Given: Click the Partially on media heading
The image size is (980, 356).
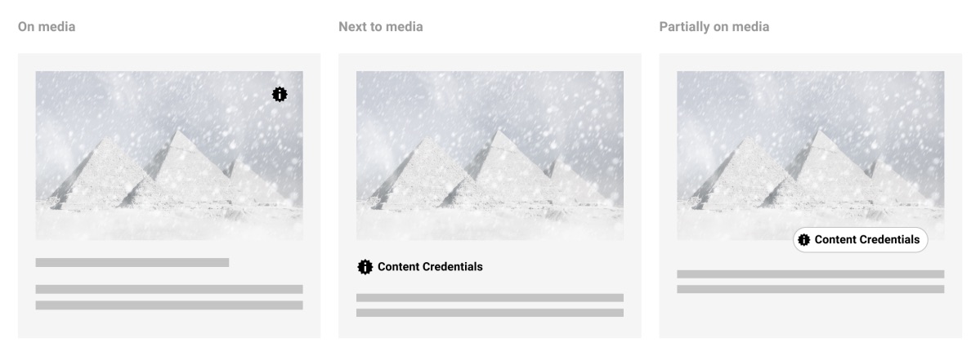Looking at the screenshot, I should pos(714,27).
